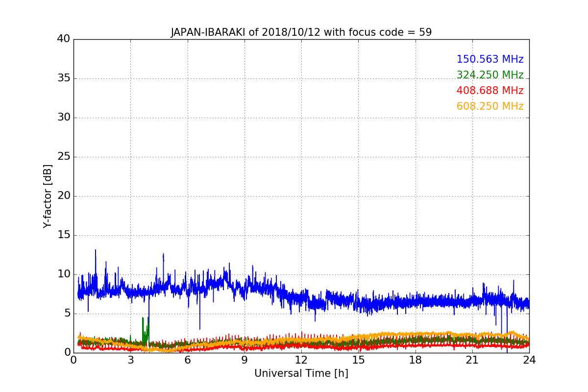This screenshot has height=392, width=588.
Task: Select the 608.250 MHz legend label
Action: [x=490, y=106]
